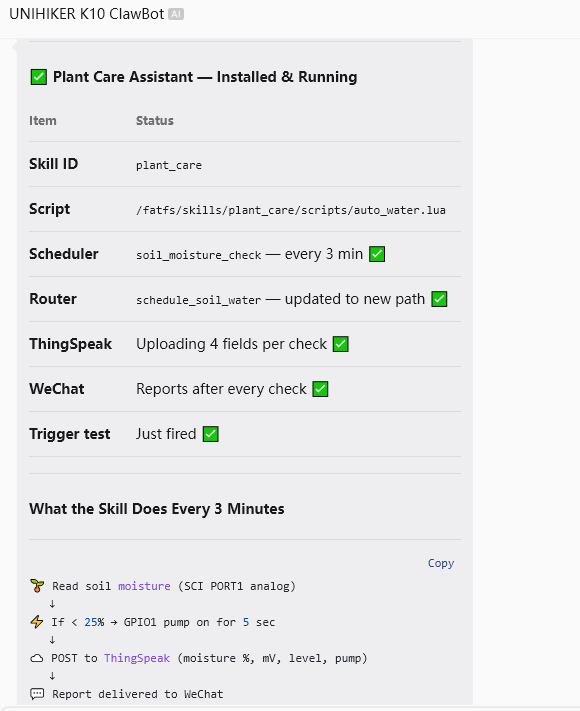Click the checkmark in the ThingSpeak row
The image size is (580, 711).
click(341, 344)
